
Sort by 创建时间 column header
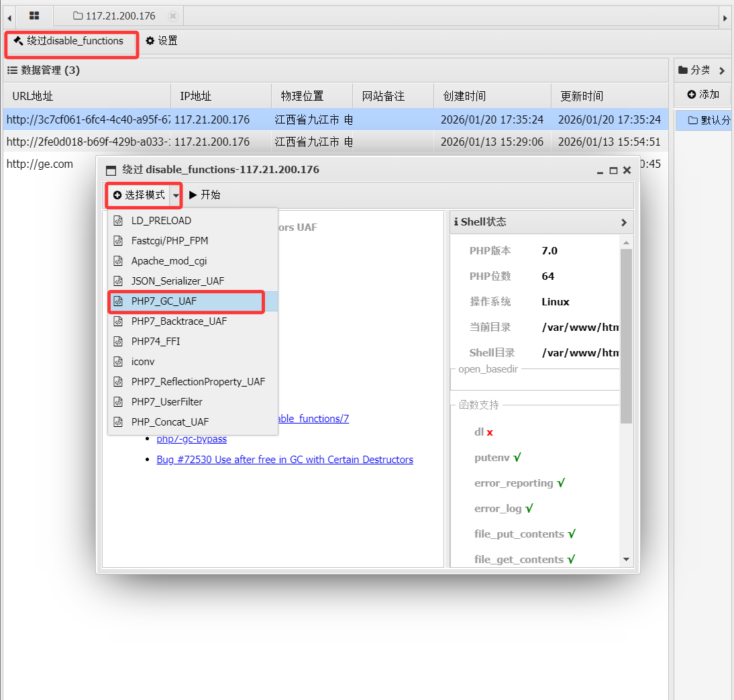pos(464,97)
